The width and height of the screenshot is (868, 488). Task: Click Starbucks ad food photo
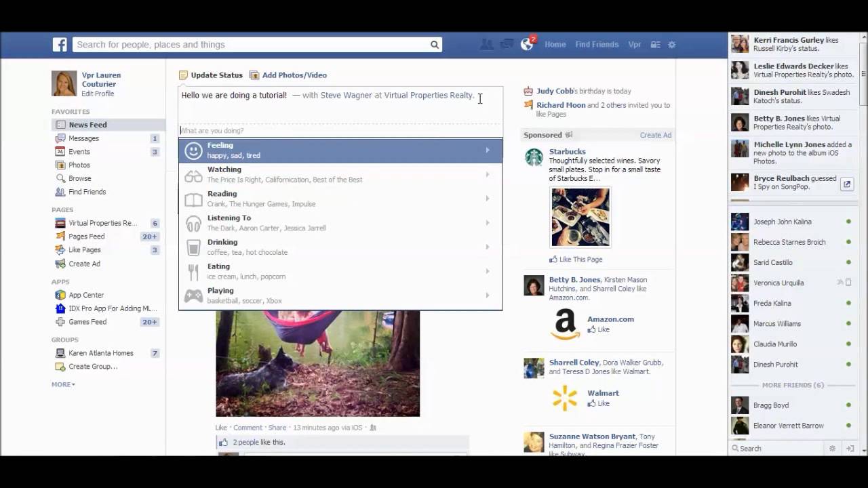tap(580, 217)
